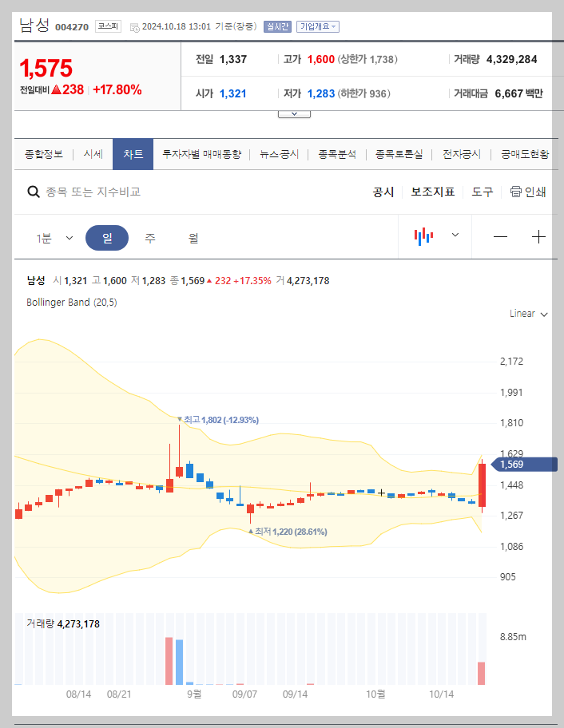Click the magnifier search icon

click(34, 192)
